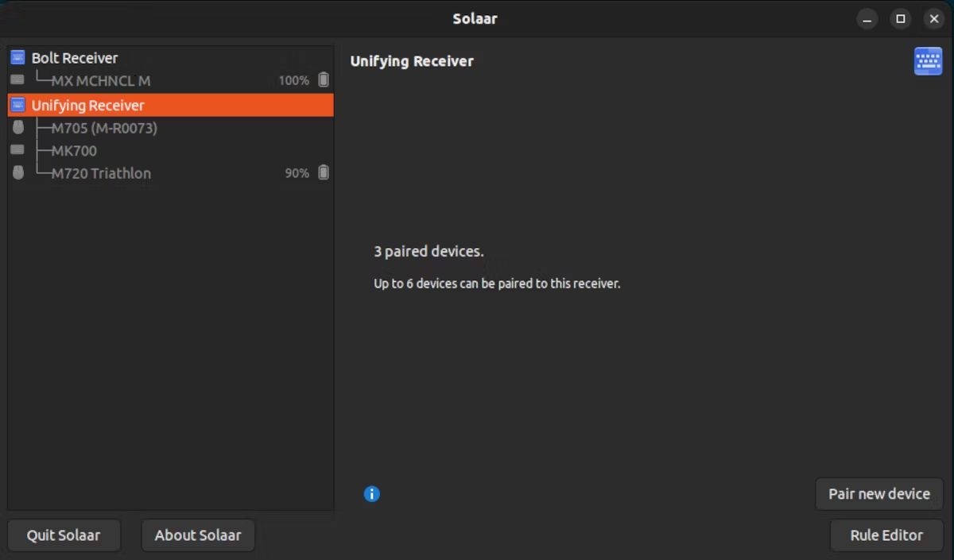
Task: Click the mouse icon beside M720 Triathlon
Action: coord(18,172)
